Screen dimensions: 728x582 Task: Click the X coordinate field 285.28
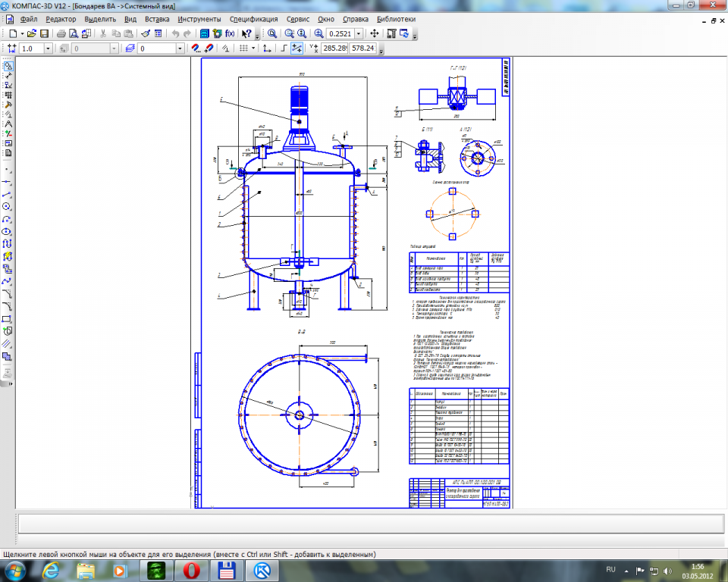pos(334,48)
